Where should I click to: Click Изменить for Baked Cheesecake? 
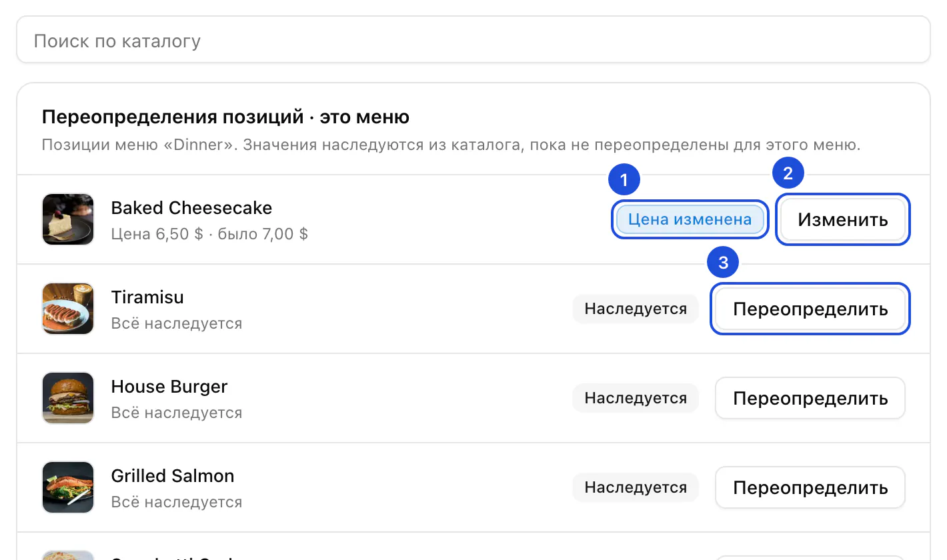(843, 219)
